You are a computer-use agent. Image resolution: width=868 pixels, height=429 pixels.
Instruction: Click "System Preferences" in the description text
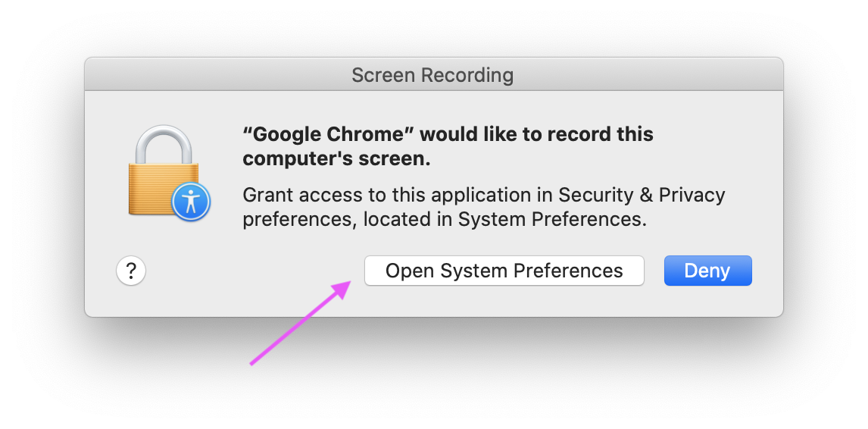point(552,220)
